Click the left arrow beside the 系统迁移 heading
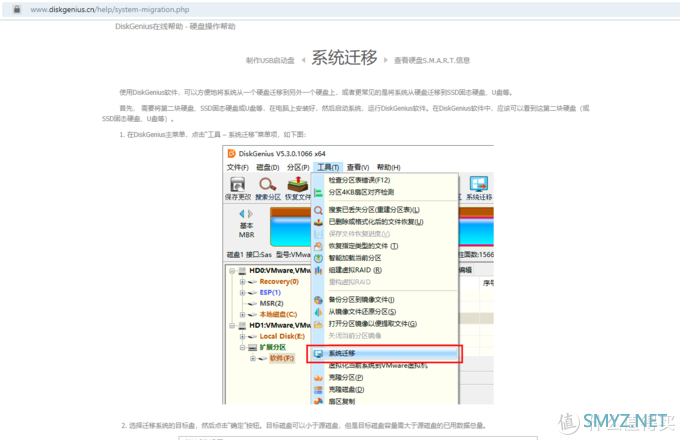 (x=303, y=60)
